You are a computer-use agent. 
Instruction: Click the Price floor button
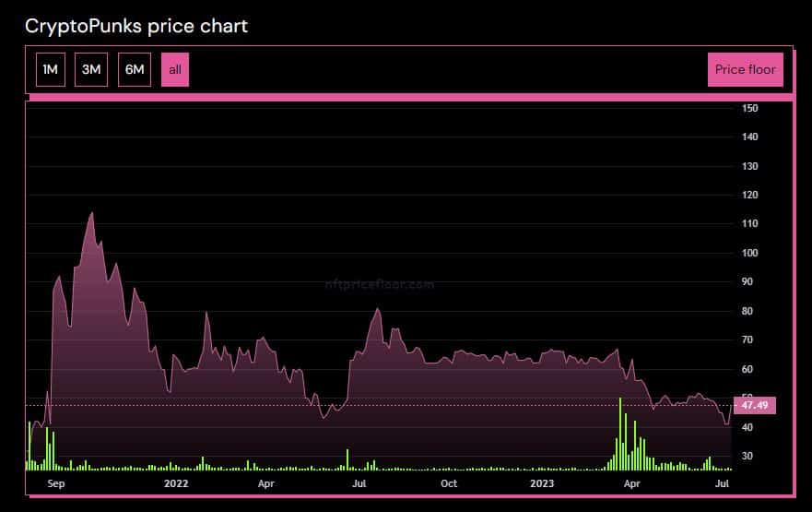746,69
